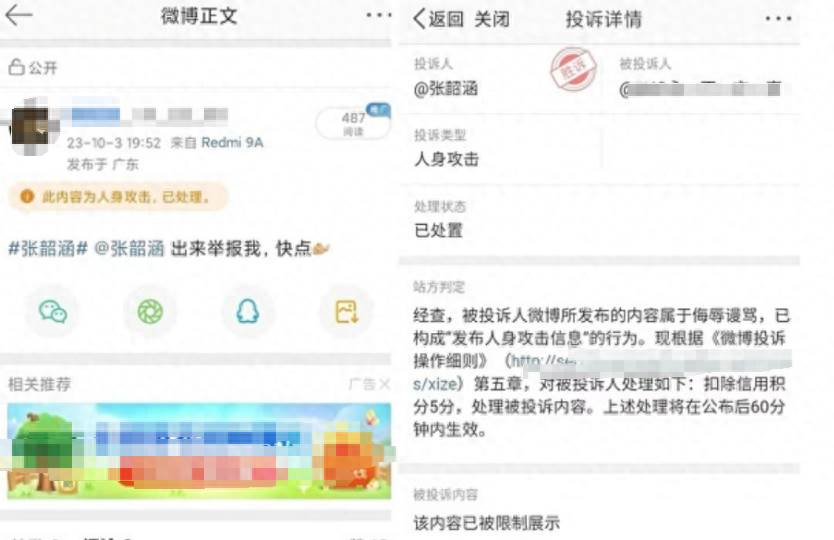The image size is (834, 540).
Task: Open the #张韶涵# hashtag topic
Action: click(x=48, y=248)
